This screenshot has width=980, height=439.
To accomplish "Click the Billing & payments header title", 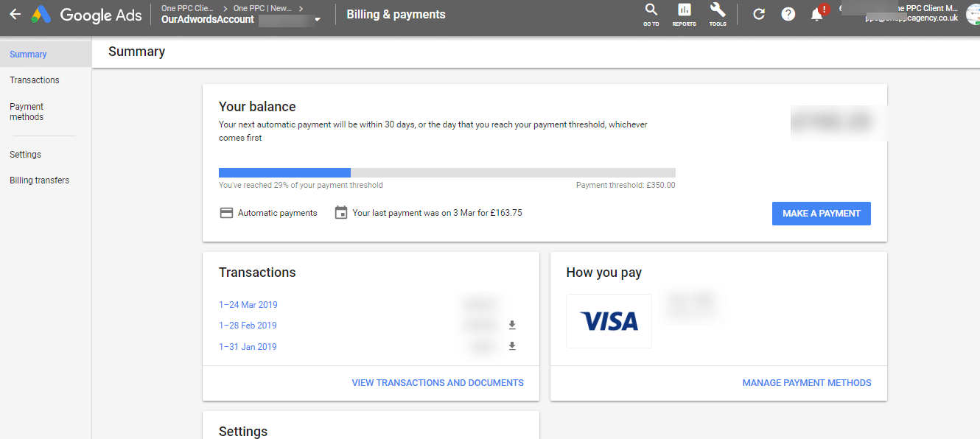I will pos(396,15).
